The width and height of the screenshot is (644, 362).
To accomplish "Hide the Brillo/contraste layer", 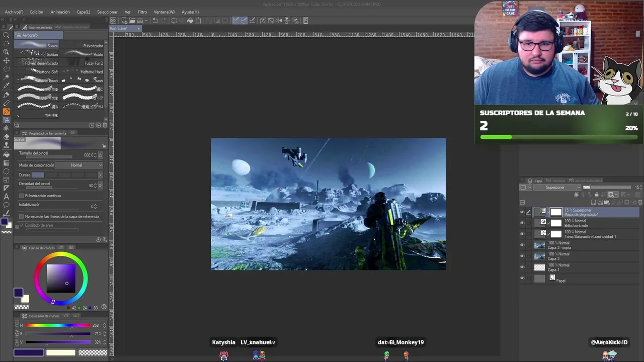I will click(522, 223).
